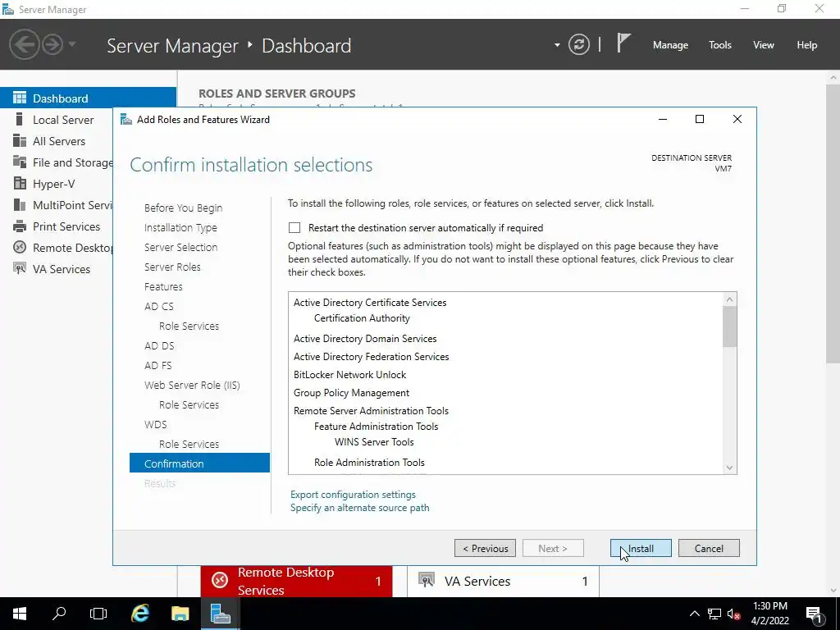This screenshot has height=630, width=840.
Task: Open Role Services step under WDS
Action: click(189, 444)
